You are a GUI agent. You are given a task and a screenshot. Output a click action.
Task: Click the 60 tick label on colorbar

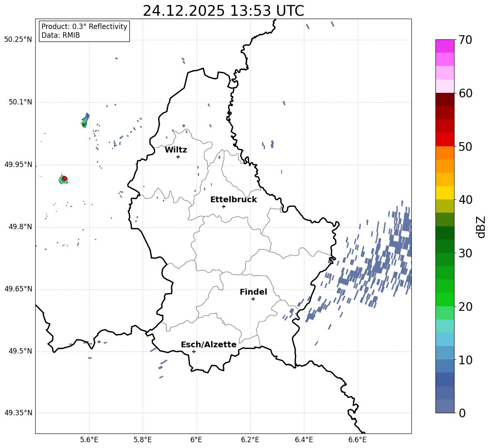[465, 93]
